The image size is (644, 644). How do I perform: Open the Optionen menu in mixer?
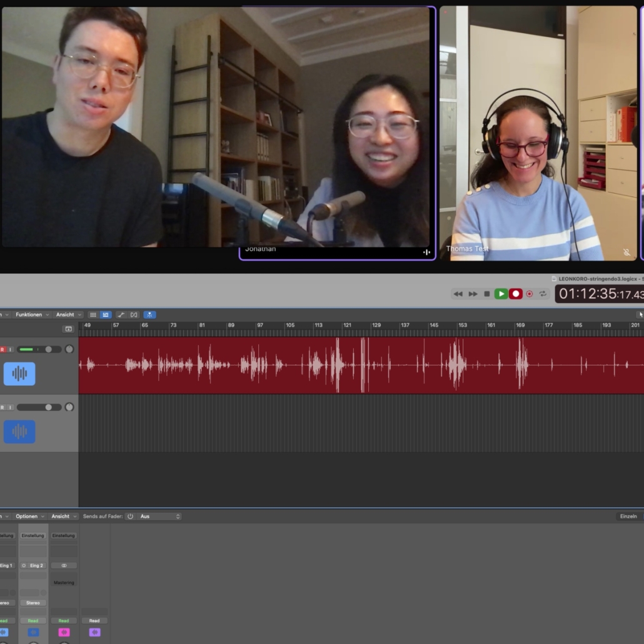pos(29,516)
